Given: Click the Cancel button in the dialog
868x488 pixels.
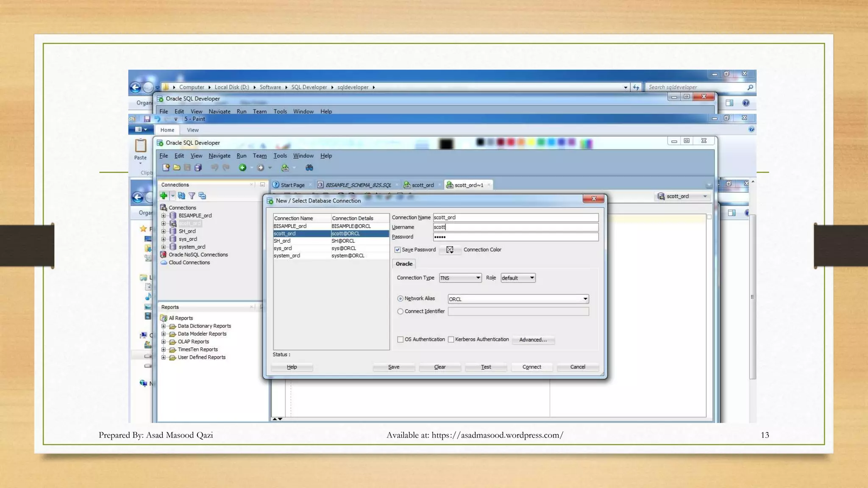Looking at the screenshot, I should tap(578, 367).
